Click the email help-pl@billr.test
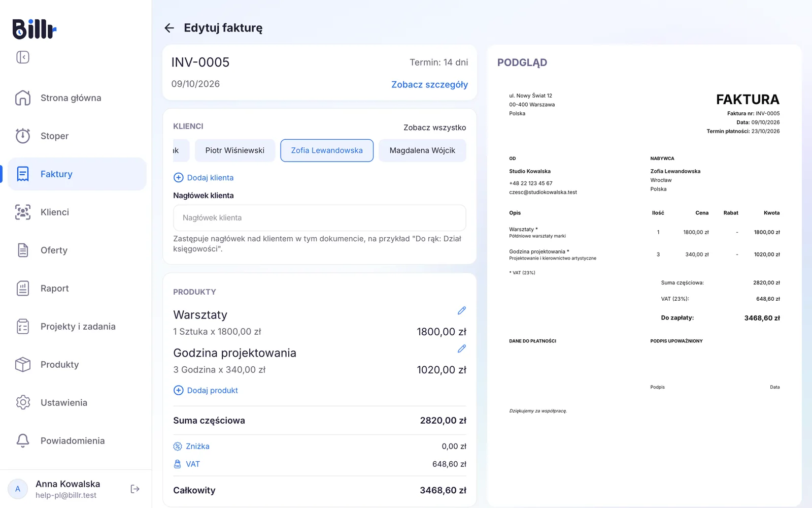812x508 pixels. (66, 495)
